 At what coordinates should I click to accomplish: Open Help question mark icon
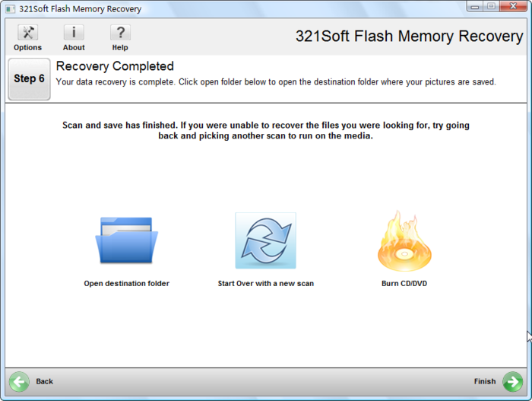click(120, 33)
